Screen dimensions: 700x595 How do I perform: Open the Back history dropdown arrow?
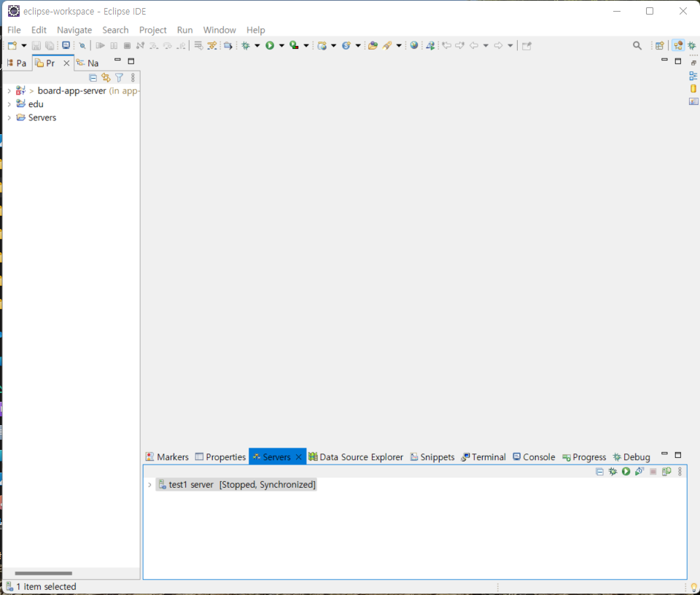click(x=486, y=45)
